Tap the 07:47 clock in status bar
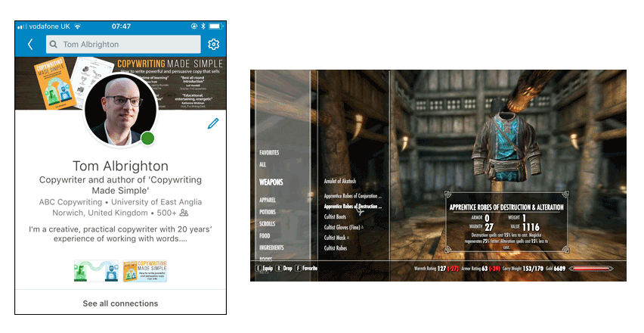The width and height of the screenshot is (644, 333). point(121,26)
